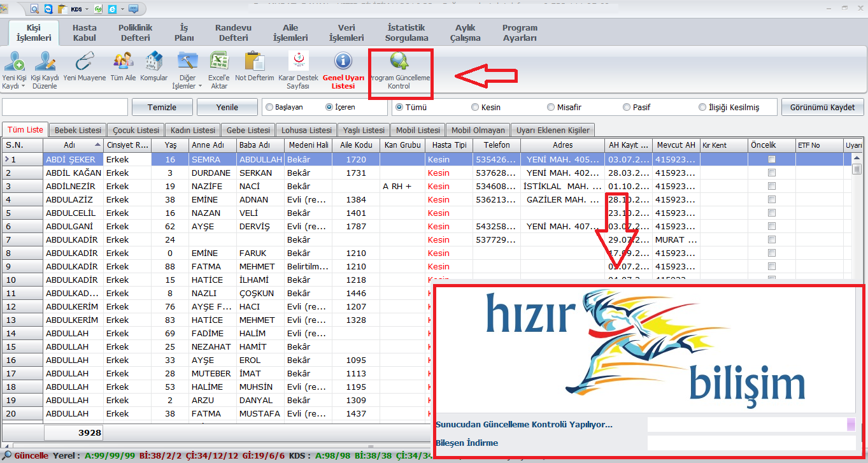Choose Misafir patient filter

pyautogui.click(x=551, y=107)
